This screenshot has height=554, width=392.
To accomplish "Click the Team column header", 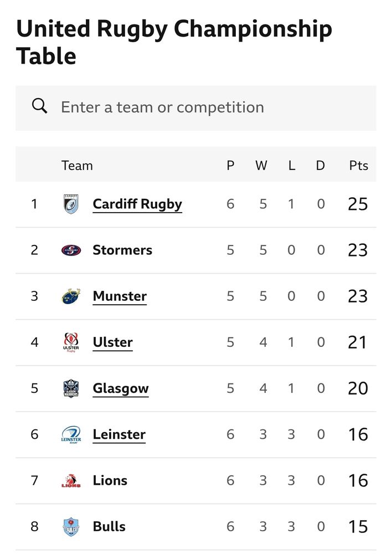I will point(77,165).
